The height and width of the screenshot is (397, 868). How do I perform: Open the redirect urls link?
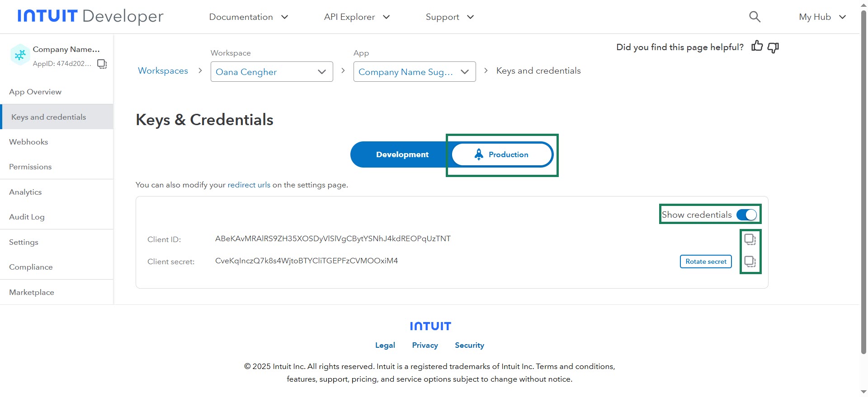coord(249,185)
